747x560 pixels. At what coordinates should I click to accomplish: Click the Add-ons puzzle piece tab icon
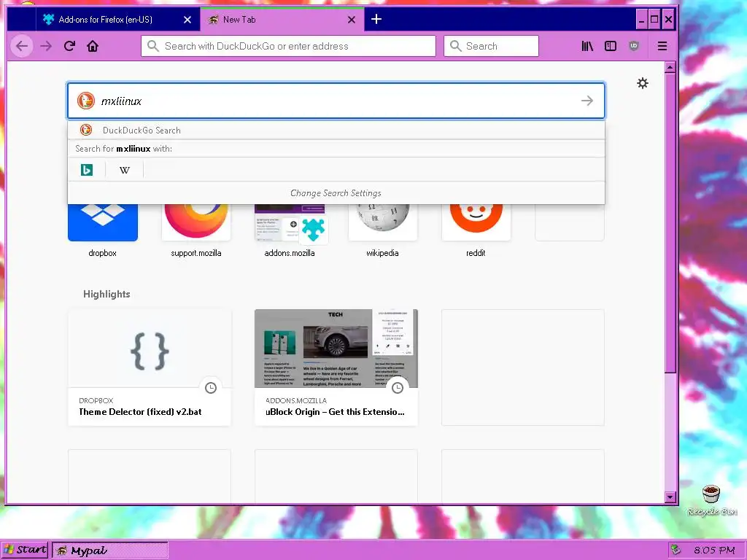pyautogui.click(x=48, y=20)
